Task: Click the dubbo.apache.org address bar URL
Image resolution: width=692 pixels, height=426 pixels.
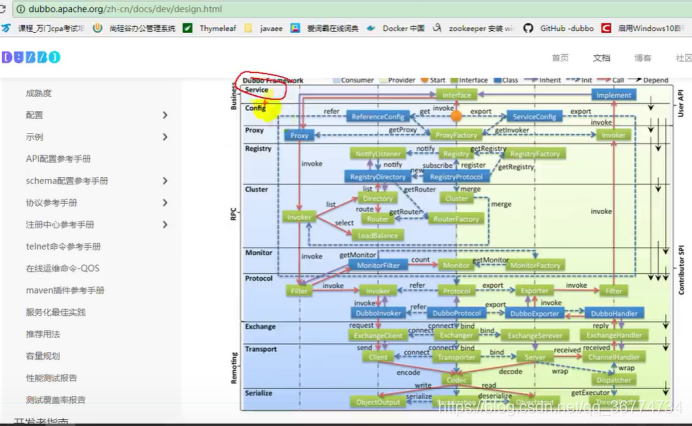Action: (x=125, y=9)
